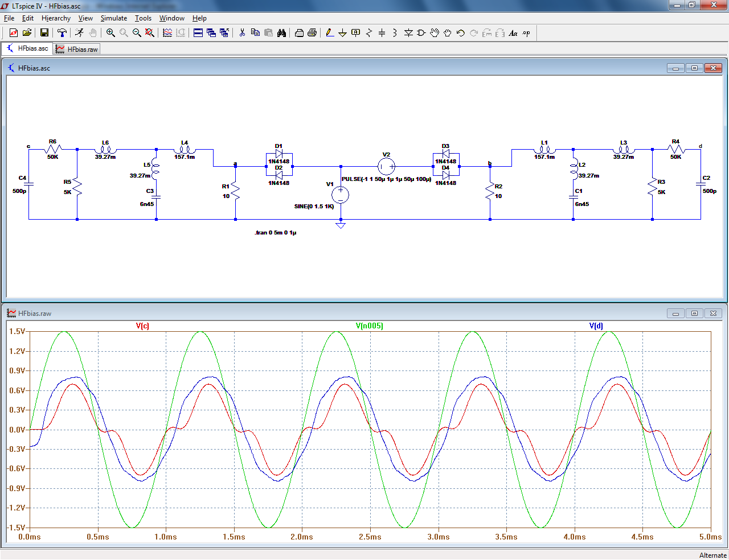
Task: Place an Inductor from toolbar
Action: (x=395, y=33)
